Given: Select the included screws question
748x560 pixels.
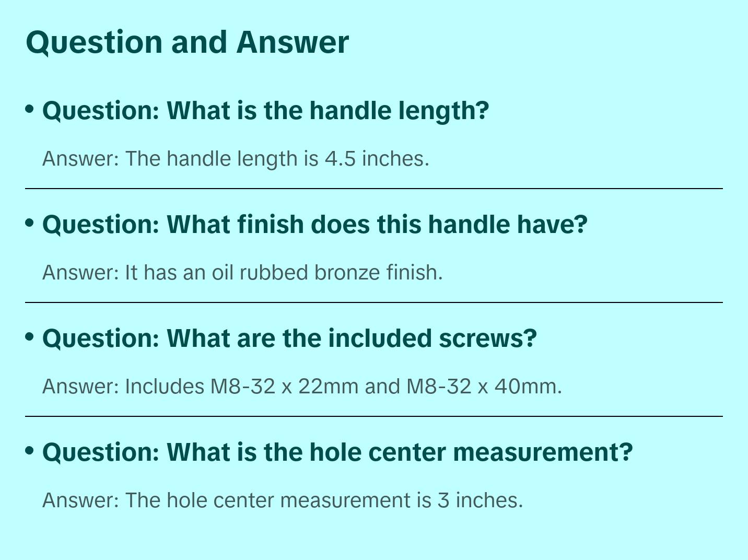Looking at the screenshot, I should tap(289, 339).
